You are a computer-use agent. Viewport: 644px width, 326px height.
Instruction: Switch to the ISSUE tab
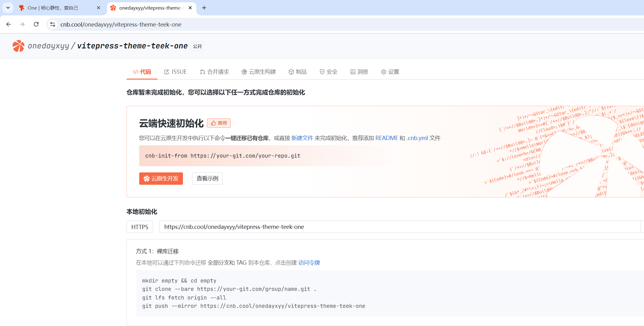click(x=175, y=72)
